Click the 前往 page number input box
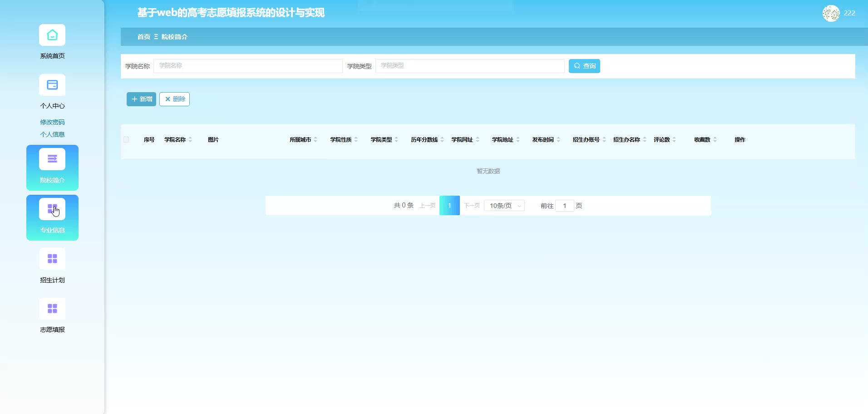The width and height of the screenshot is (868, 414). point(564,206)
